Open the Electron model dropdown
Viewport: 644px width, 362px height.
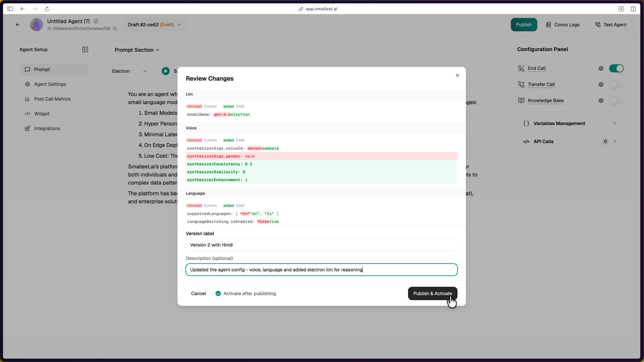[129, 71]
